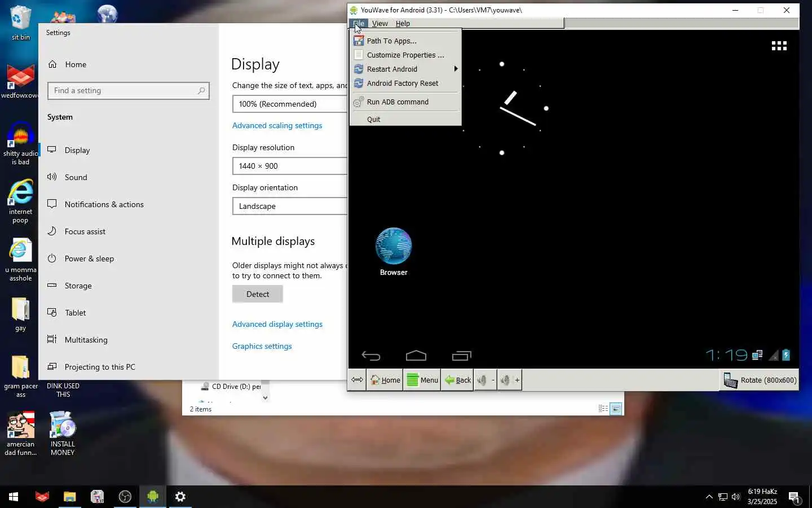
Task: Open the Landscape orientation dropdown
Action: (290, 206)
